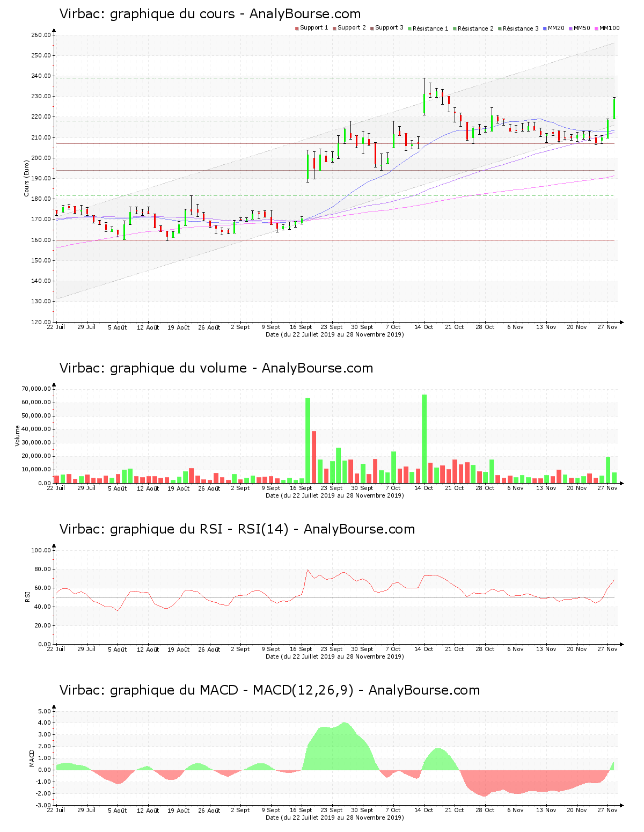Click the '2 Sept' date on the volume chart axis
The width and height of the screenshot is (644, 832).
pos(240,488)
